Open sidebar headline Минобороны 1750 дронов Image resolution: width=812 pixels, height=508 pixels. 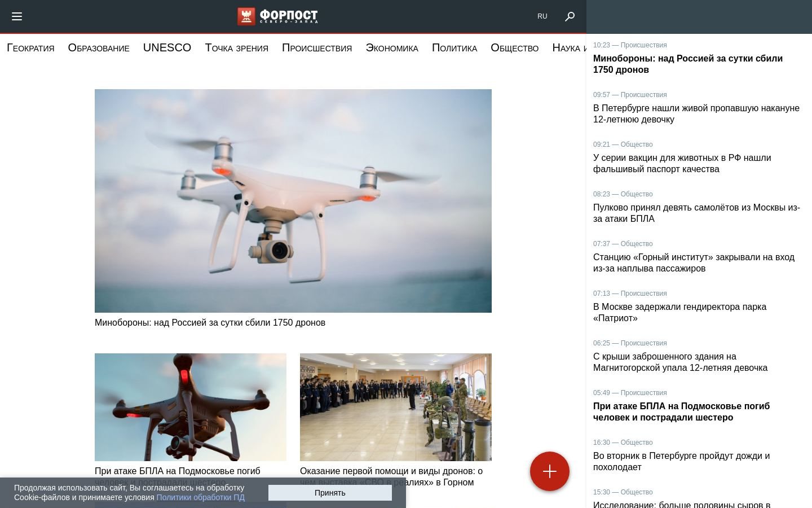pos(688,64)
